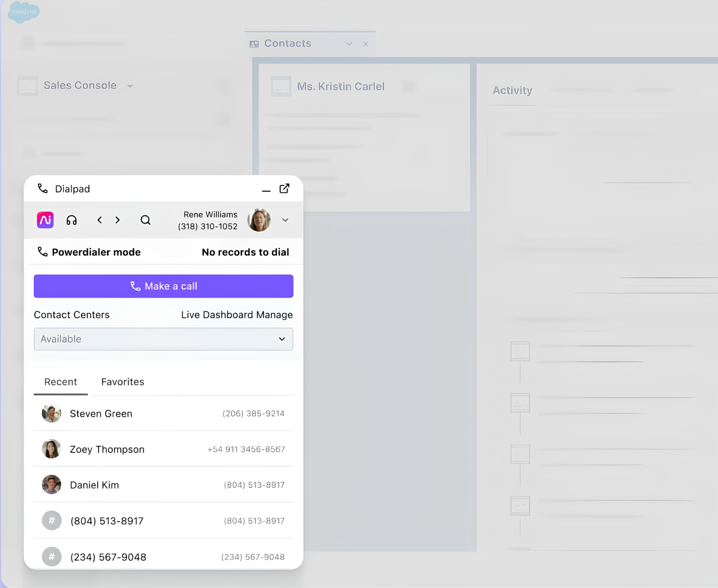Expand the Contacts tab dropdown chevron
Screen dimensions: 718x588
tap(349, 44)
